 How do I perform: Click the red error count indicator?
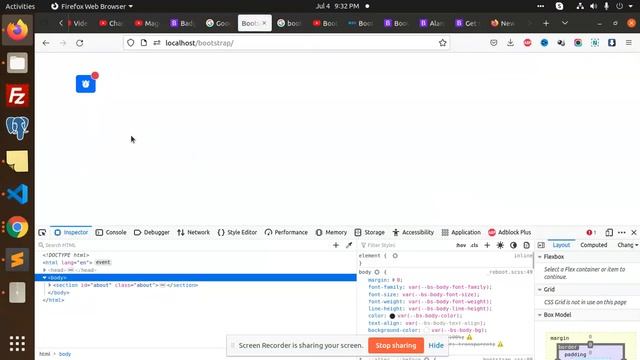(591, 233)
